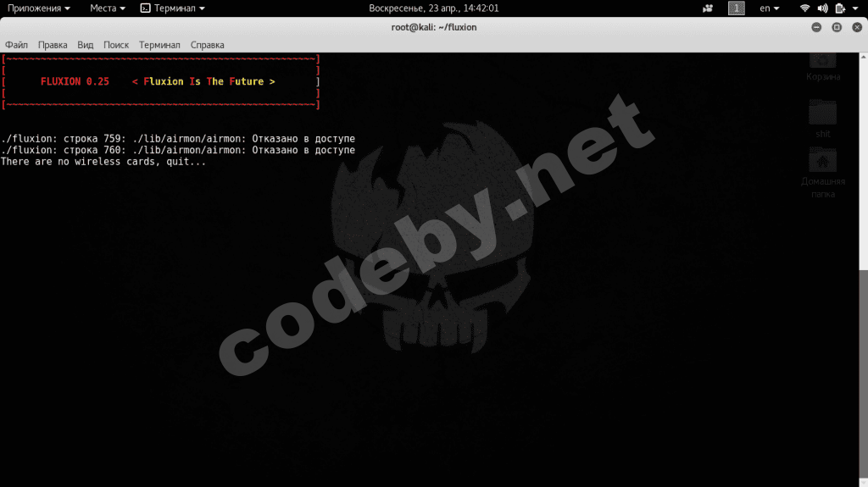Click workspace switcher indicator 1
Screen dimensions: 868x487
click(x=737, y=8)
